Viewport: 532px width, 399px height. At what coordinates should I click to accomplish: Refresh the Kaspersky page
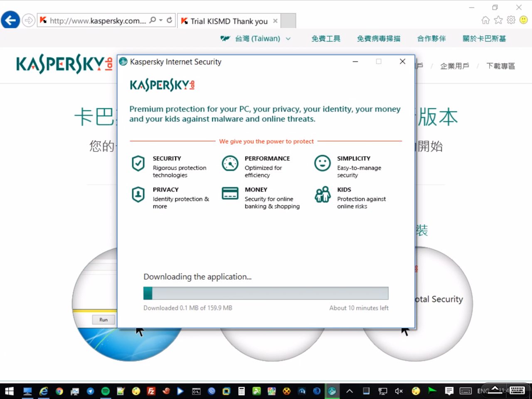coord(170,20)
